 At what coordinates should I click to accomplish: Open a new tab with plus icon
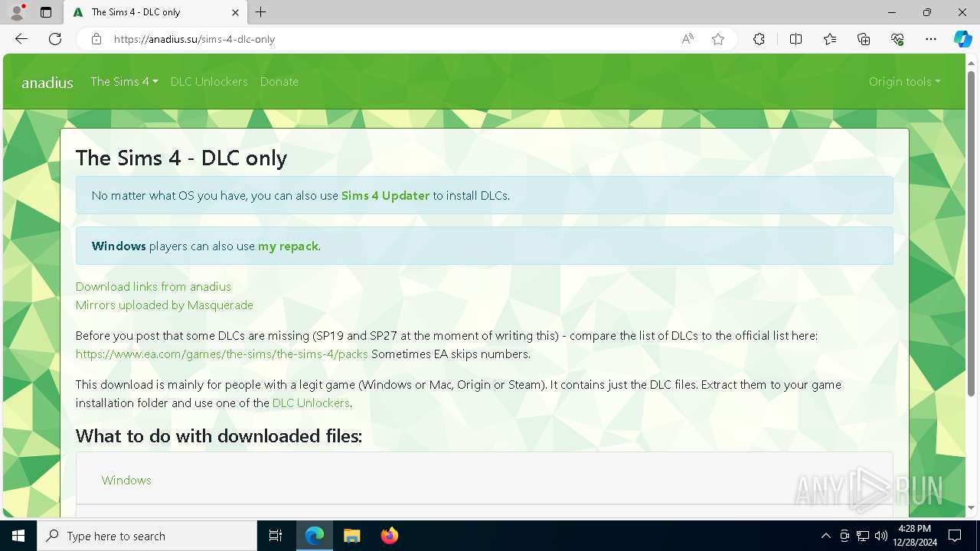(x=261, y=12)
